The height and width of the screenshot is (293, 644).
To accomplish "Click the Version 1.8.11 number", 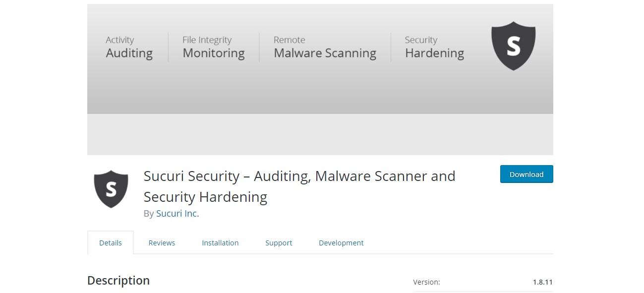I will [x=543, y=282].
